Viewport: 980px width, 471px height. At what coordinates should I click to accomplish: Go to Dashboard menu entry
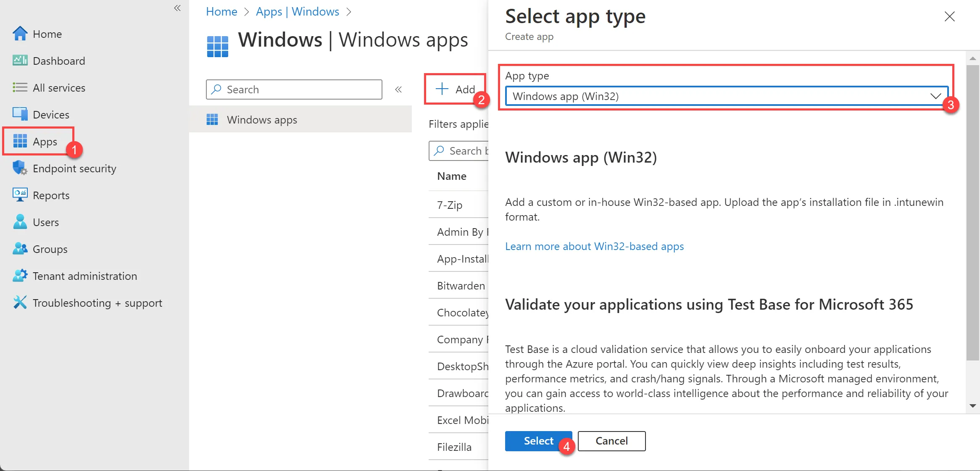(59, 61)
